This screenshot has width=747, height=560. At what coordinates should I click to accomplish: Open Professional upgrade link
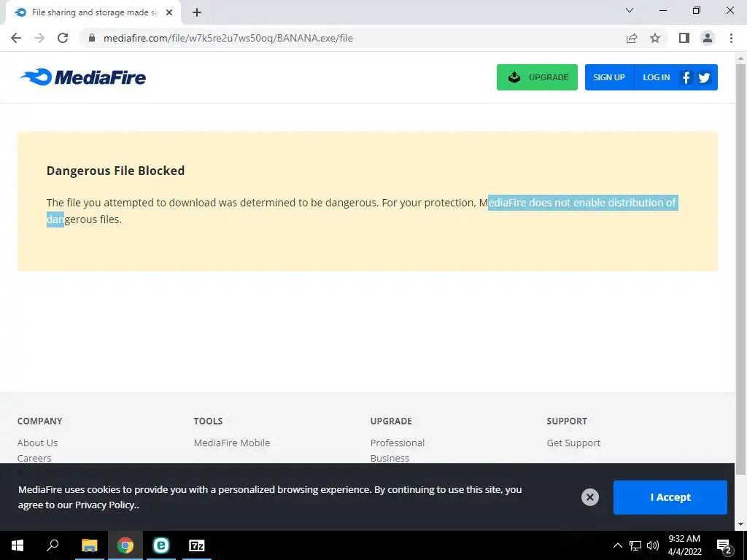398,443
